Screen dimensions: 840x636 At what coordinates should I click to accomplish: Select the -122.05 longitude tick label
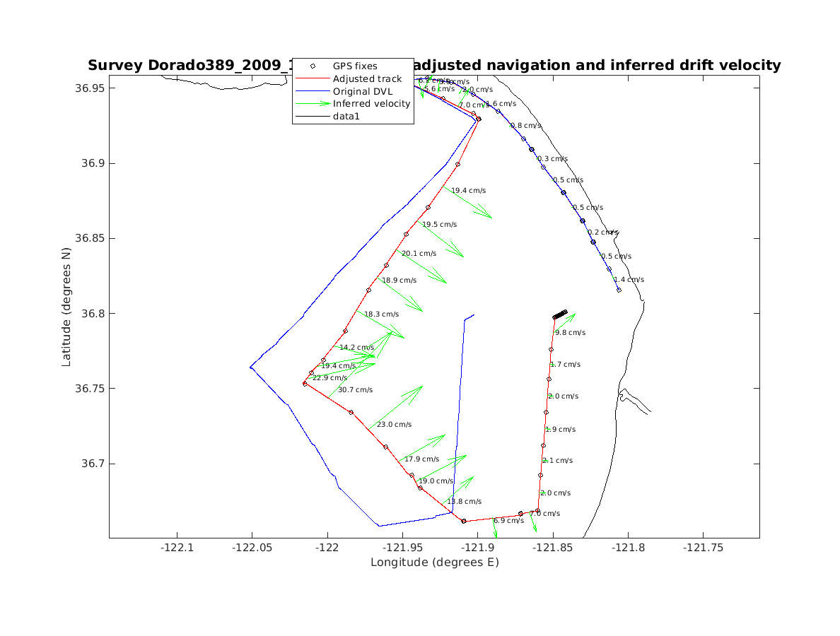click(252, 547)
